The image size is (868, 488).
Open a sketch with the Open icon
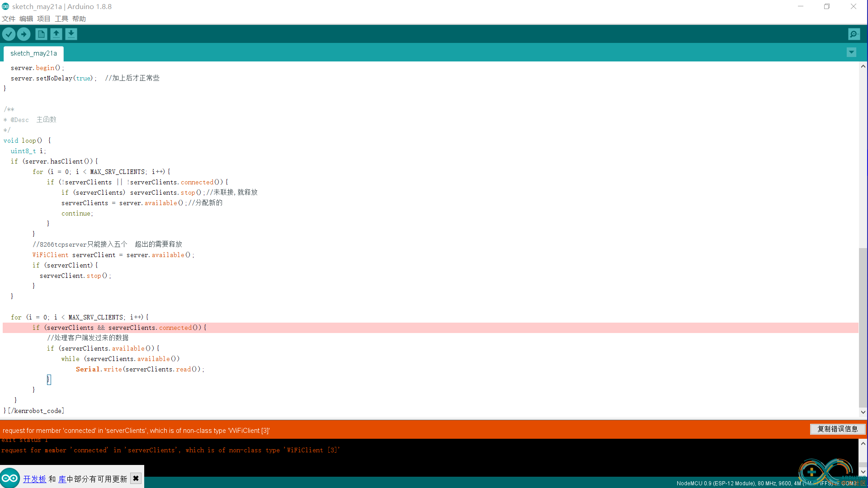click(56, 34)
